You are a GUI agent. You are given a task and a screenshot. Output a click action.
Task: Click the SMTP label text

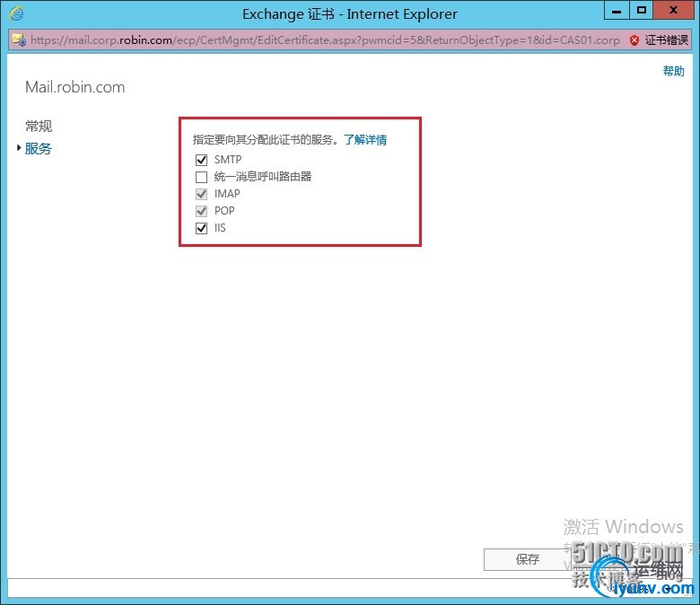[x=228, y=160]
